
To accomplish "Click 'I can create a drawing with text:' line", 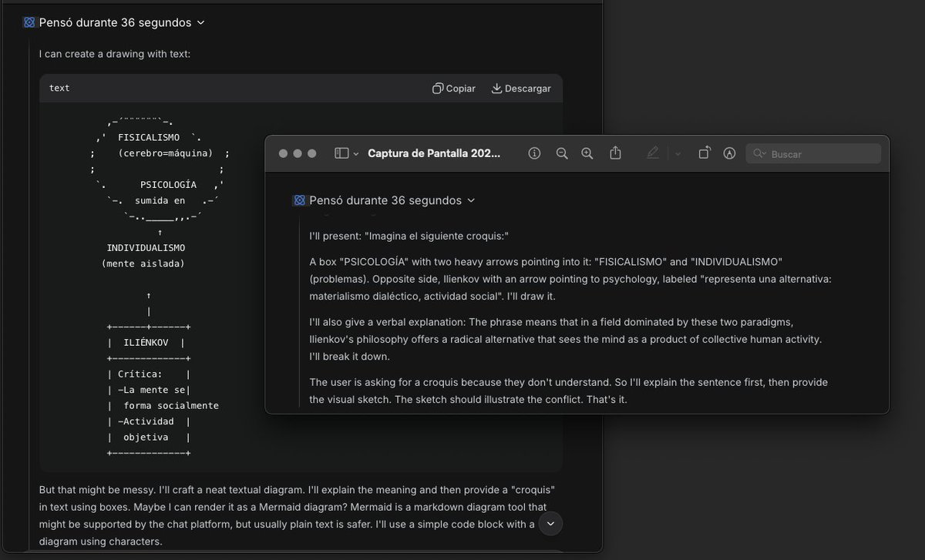I will [x=115, y=54].
